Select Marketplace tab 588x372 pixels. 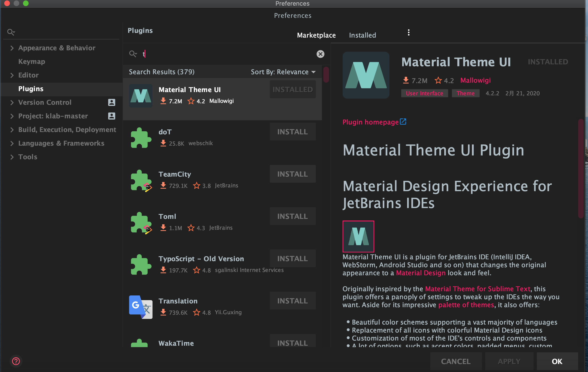pyautogui.click(x=316, y=35)
